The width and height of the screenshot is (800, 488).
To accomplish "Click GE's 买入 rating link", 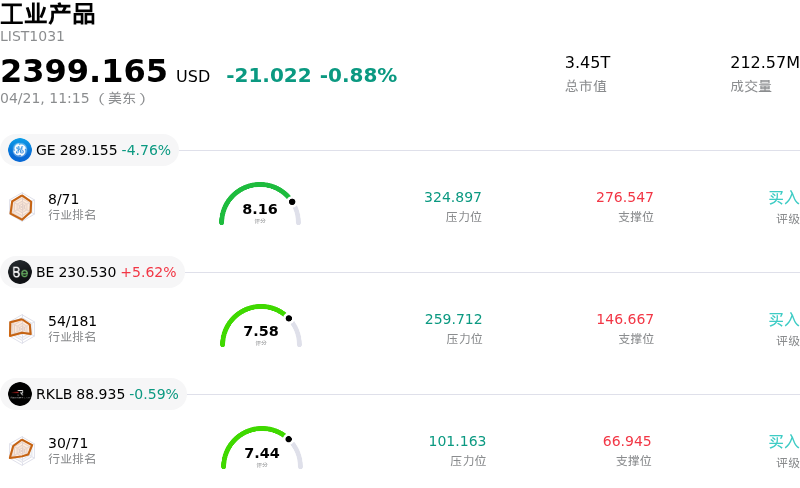I will tap(784, 198).
